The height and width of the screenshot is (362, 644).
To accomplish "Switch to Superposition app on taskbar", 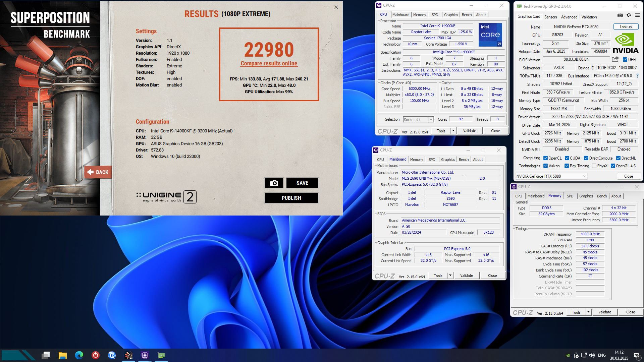I will click(x=128, y=355).
